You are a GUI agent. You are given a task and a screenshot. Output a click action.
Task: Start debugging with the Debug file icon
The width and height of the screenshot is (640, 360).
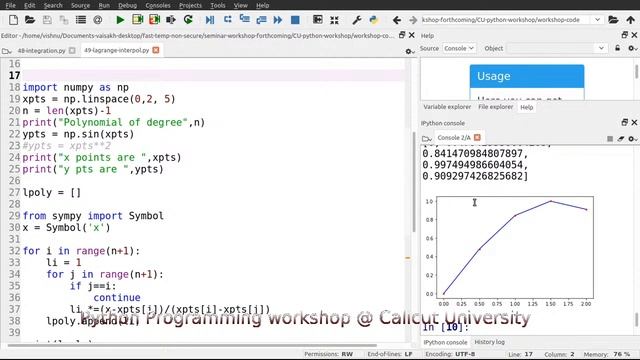click(x=210, y=20)
